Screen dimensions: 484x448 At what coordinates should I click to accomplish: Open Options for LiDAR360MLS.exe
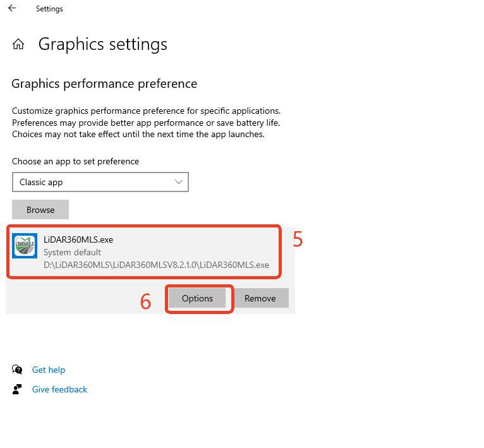(197, 298)
